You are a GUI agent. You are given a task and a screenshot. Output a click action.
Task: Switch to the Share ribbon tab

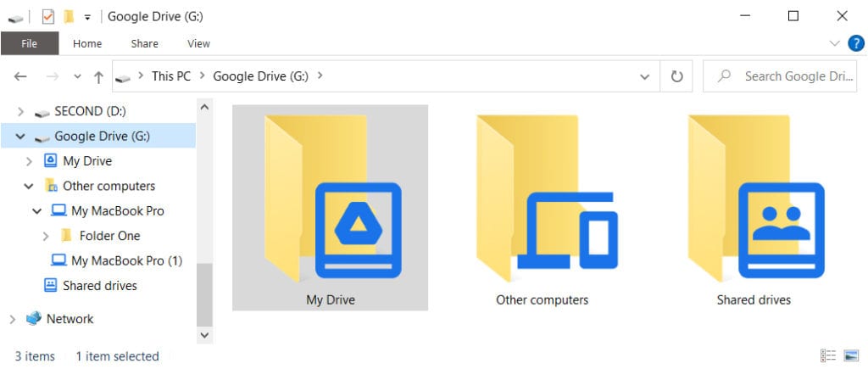click(x=144, y=43)
